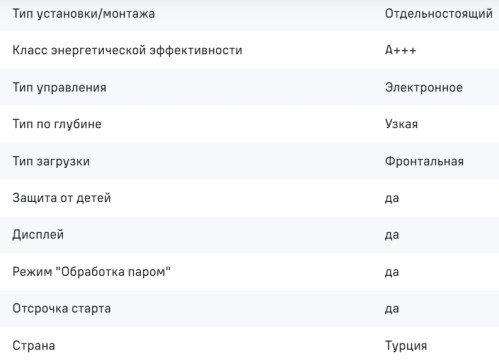Select the 'A+++' energy class value

401,50
